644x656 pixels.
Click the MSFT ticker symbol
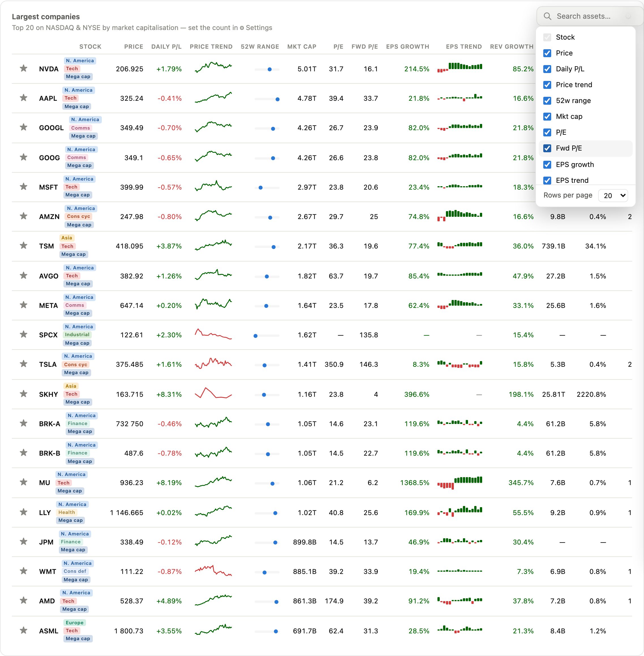click(48, 187)
